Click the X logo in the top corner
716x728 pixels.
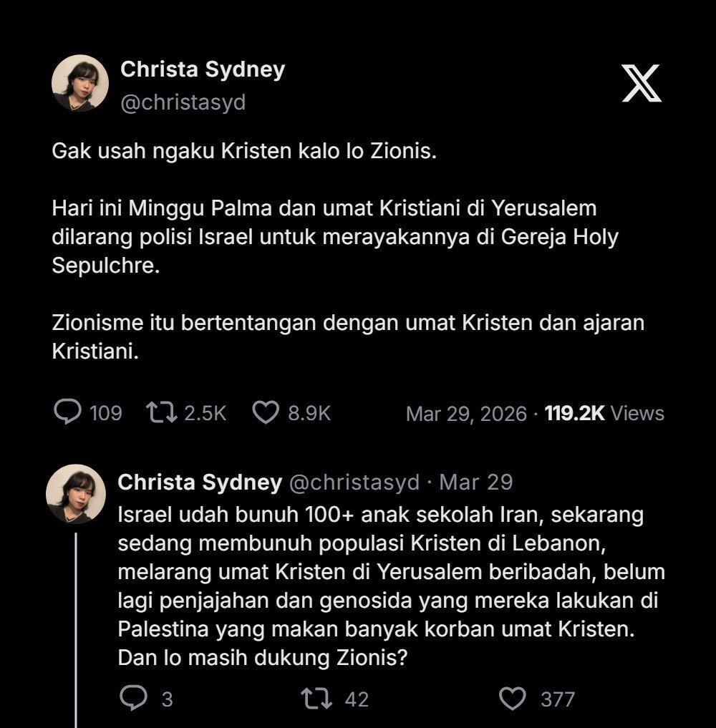click(641, 83)
